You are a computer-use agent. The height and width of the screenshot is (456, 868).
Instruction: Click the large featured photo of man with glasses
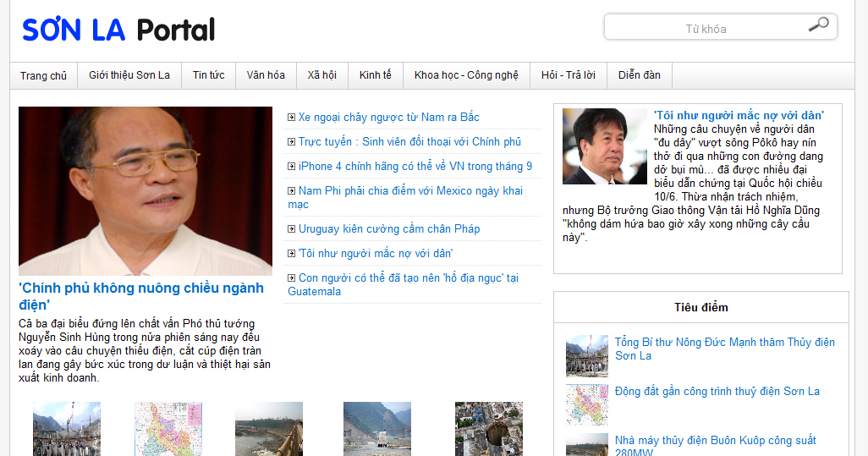(x=146, y=190)
